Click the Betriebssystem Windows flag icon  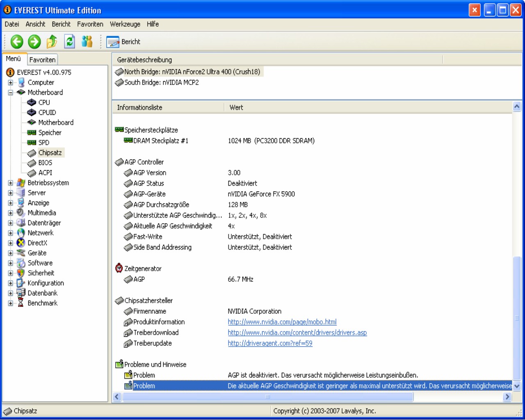click(21, 183)
